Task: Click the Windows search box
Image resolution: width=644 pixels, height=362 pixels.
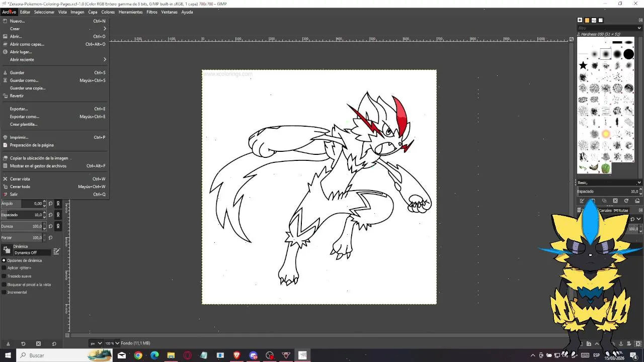Action: click(65, 355)
